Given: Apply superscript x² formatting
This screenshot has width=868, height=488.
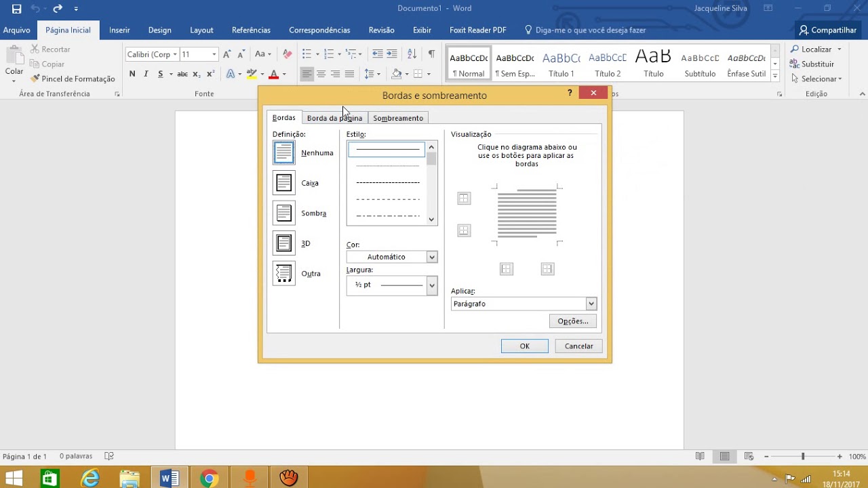Looking at the screenshot, I should tap(210, 74).
